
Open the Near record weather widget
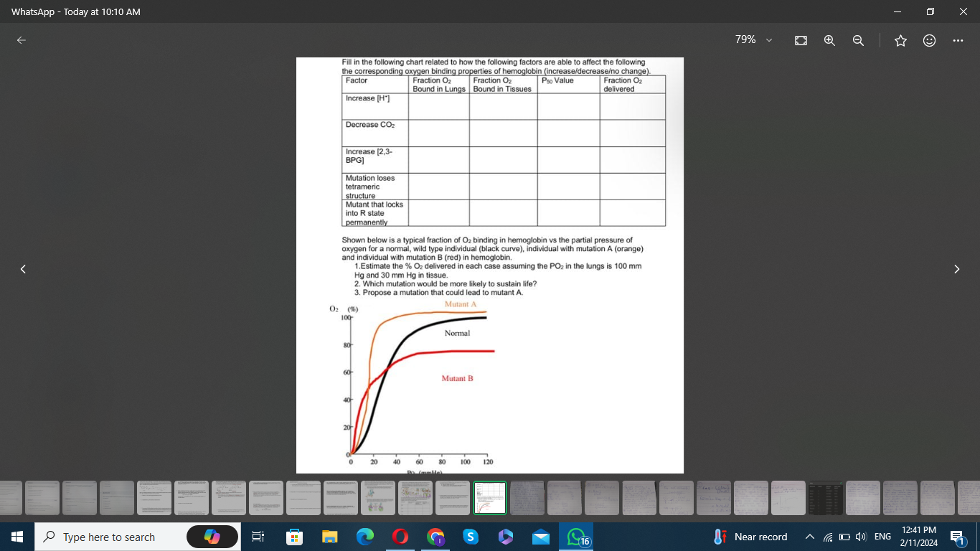750,537
